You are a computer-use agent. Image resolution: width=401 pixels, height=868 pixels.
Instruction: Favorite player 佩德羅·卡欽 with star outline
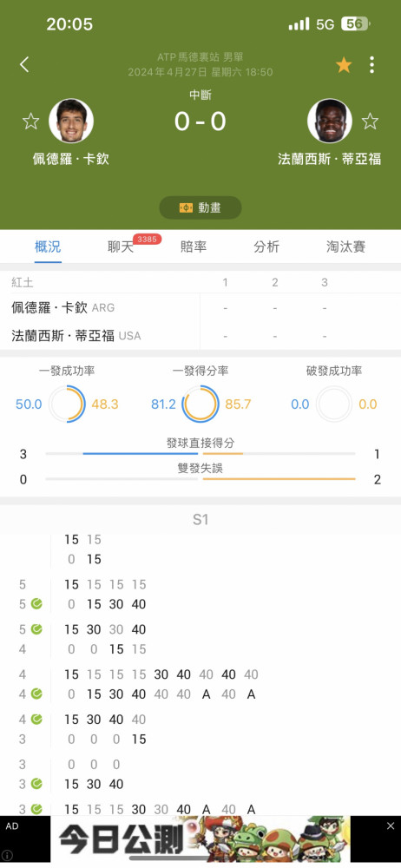point(30,122)
